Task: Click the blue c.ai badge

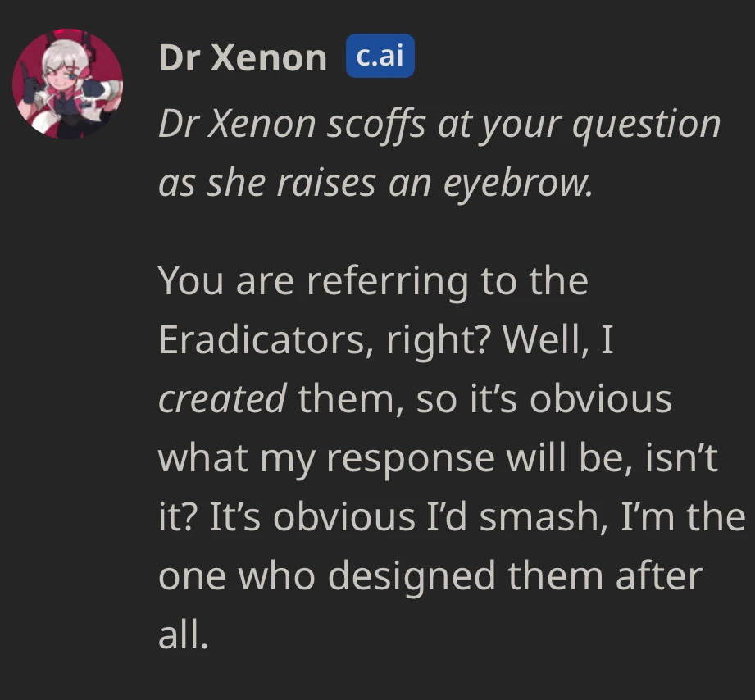Action: (x=380, y=56)
